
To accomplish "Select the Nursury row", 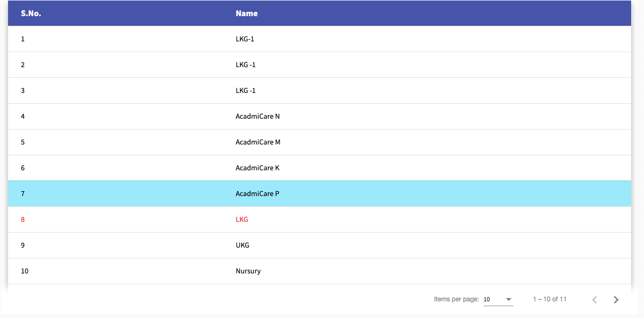I will 248,271.
